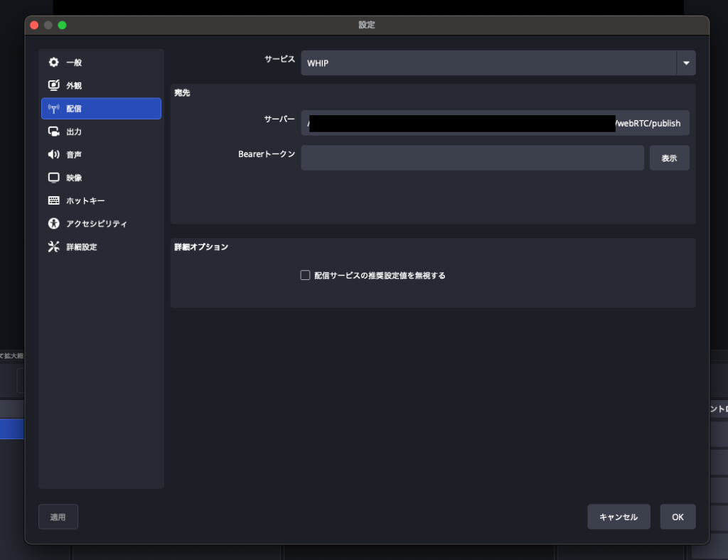Click the 適用 apply button
Screen dimensions: 728x560
pos(58,517)
